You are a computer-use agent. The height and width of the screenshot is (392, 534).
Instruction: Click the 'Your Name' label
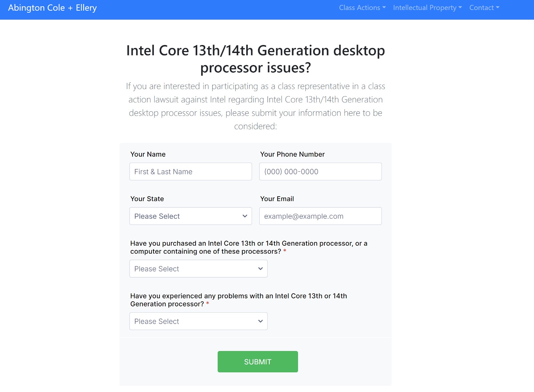tap(148, 154)
